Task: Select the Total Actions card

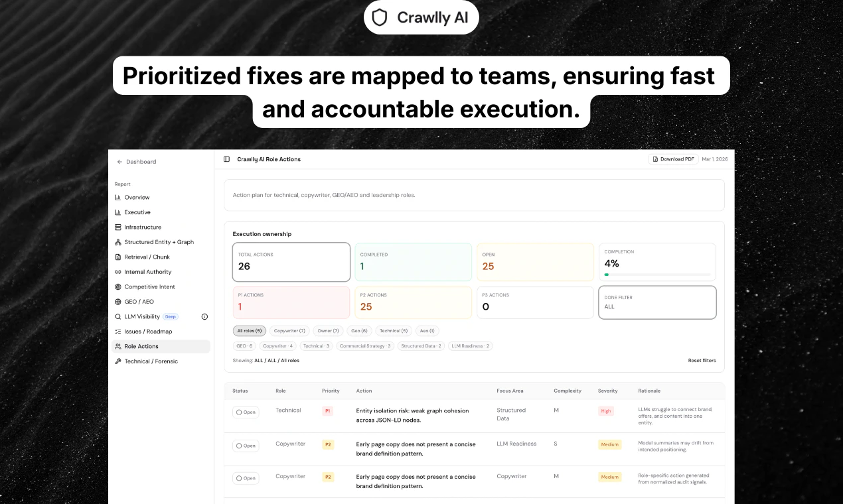Action: click(291, 262)
